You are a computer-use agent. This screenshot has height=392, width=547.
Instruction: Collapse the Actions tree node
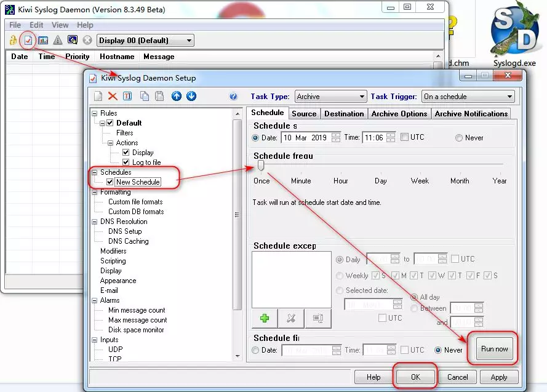point(110,143)
